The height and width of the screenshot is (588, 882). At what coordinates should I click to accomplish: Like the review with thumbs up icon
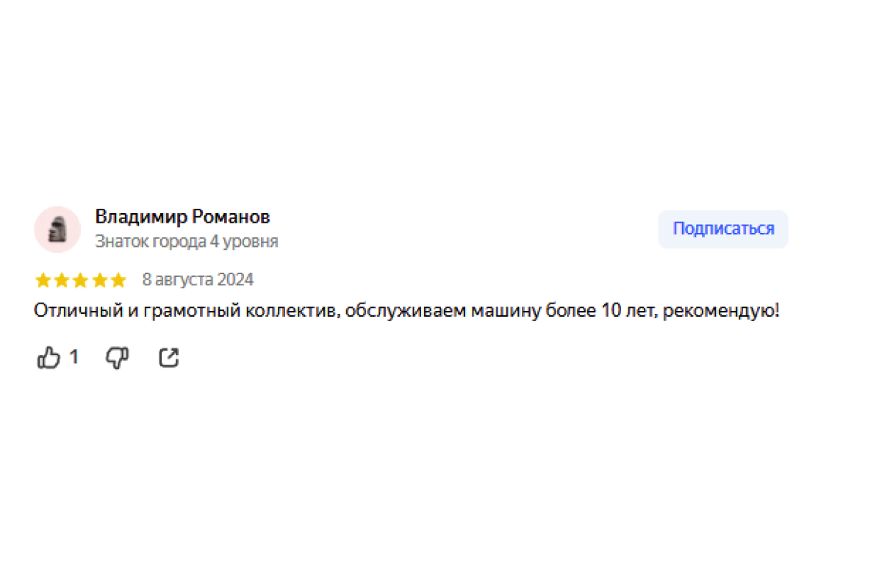49,358
